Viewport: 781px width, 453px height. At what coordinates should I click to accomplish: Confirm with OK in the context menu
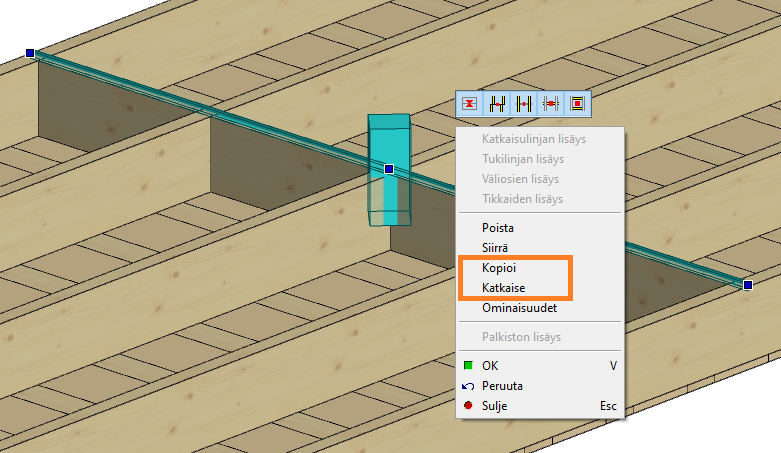click(490, 366)
